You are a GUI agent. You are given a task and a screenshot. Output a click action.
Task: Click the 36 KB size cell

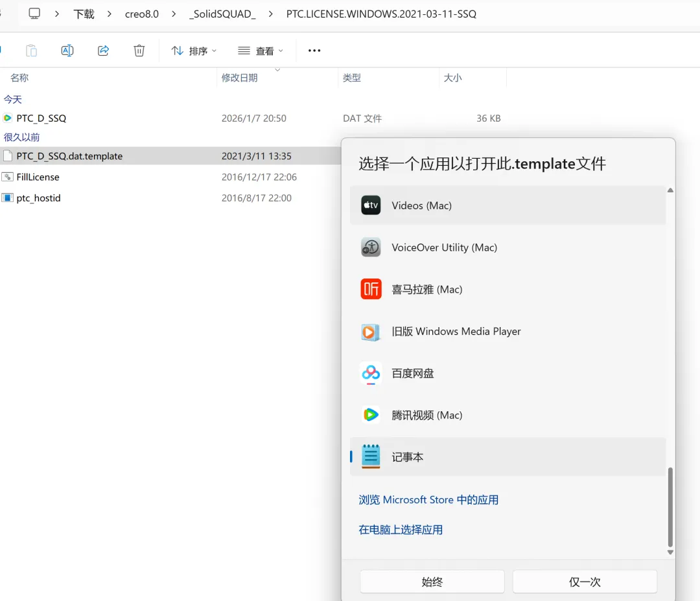[489, 119]
